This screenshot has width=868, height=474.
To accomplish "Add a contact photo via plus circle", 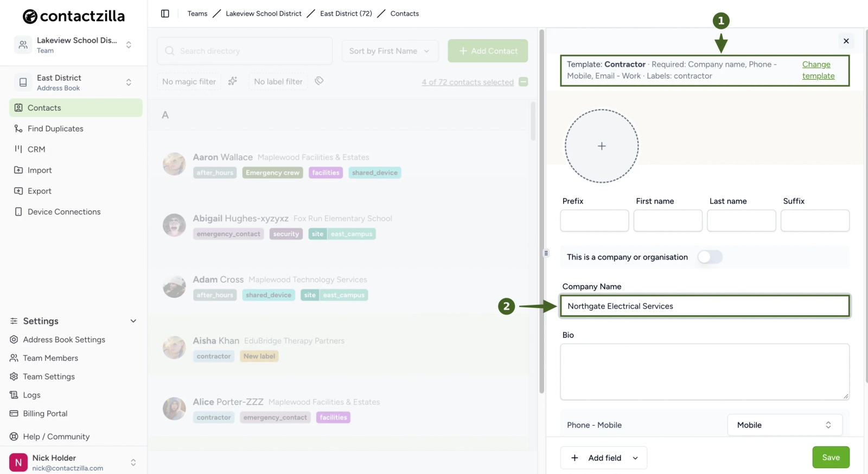I will click(602, 146).
